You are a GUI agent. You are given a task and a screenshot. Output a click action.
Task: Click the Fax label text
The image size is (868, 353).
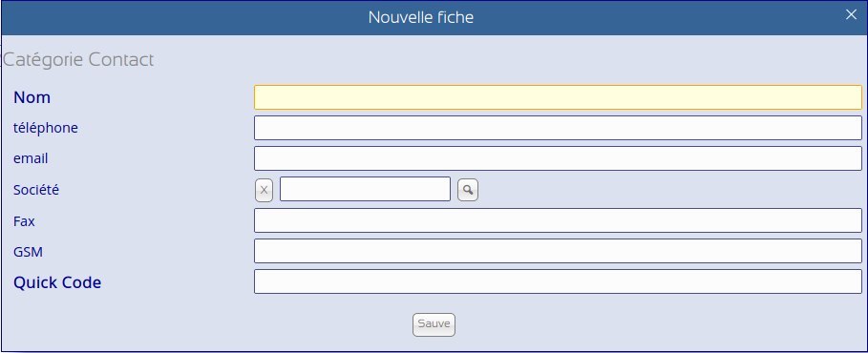tap(25, 221)
